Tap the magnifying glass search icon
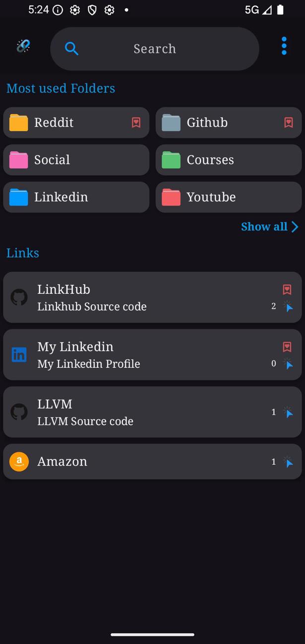This screenshot has width=305, height=644. 71,49
